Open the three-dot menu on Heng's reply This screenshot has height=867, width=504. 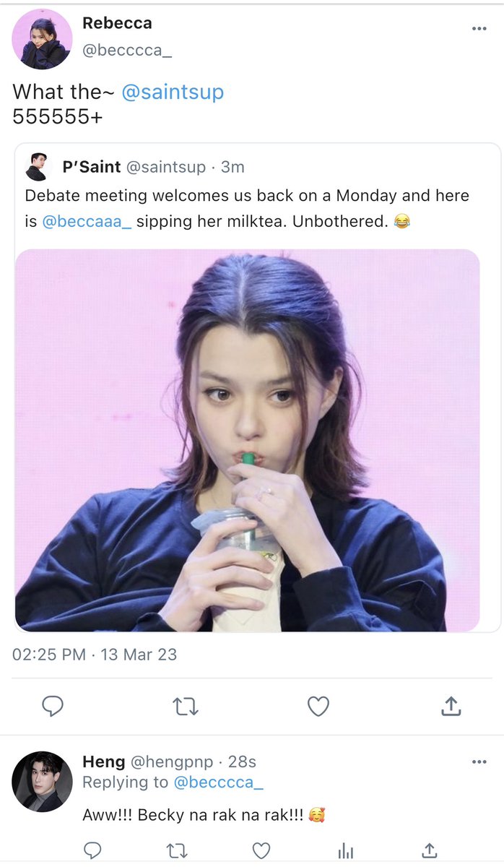click(479, 762)
